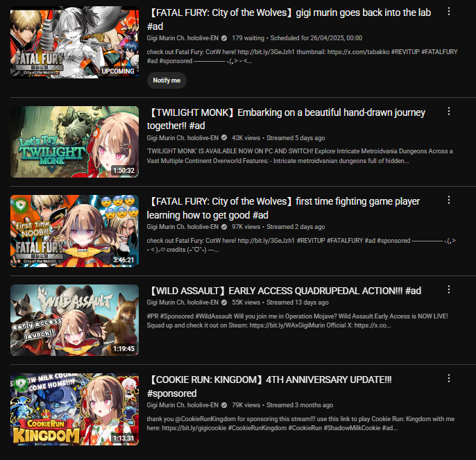Open three-dot menu for Twilight Monk video
Viewport: 476px width, 460px height.
point(449,111)
